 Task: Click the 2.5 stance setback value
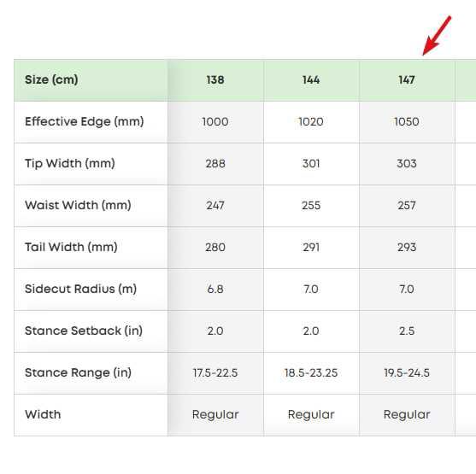(x=407, y=331)
